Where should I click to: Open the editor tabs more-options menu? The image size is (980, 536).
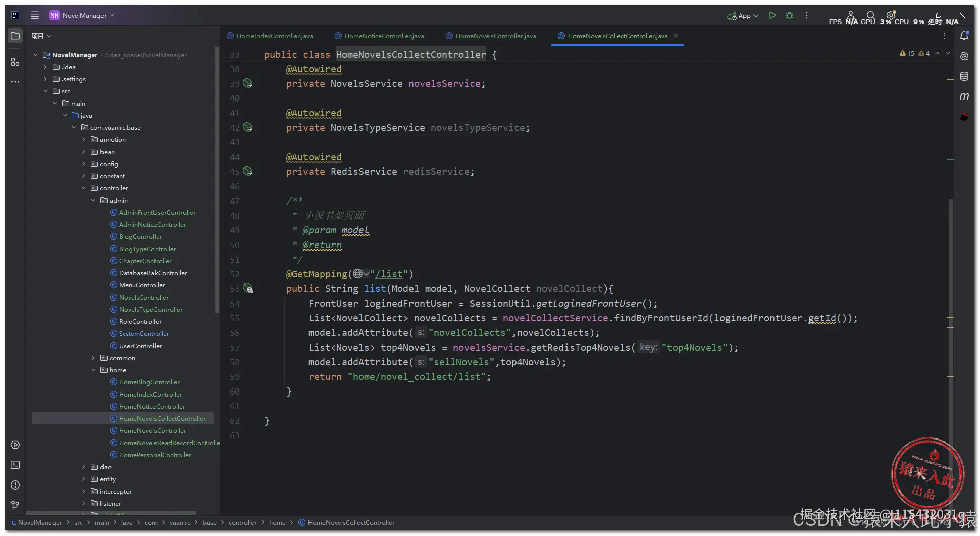(944, 36)
